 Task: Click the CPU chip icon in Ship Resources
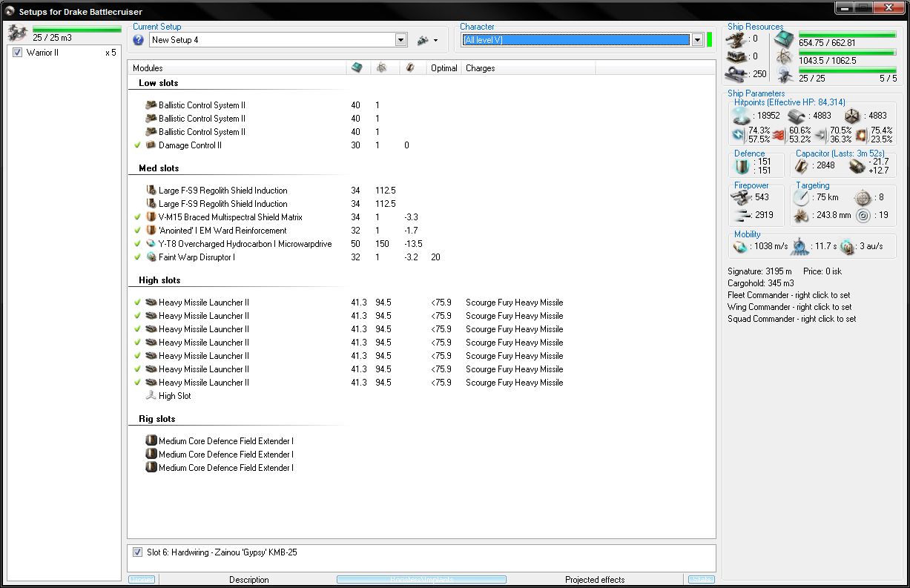coord(784,39)
